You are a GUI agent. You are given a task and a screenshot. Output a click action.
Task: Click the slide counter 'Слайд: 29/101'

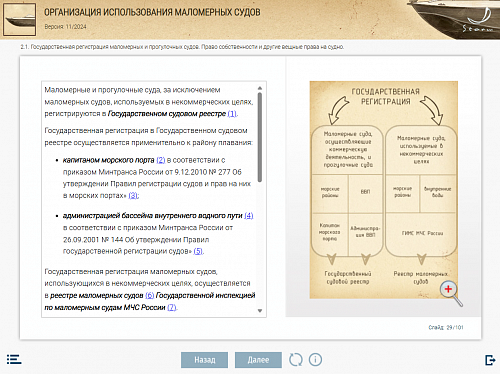(x=446, y=327)
